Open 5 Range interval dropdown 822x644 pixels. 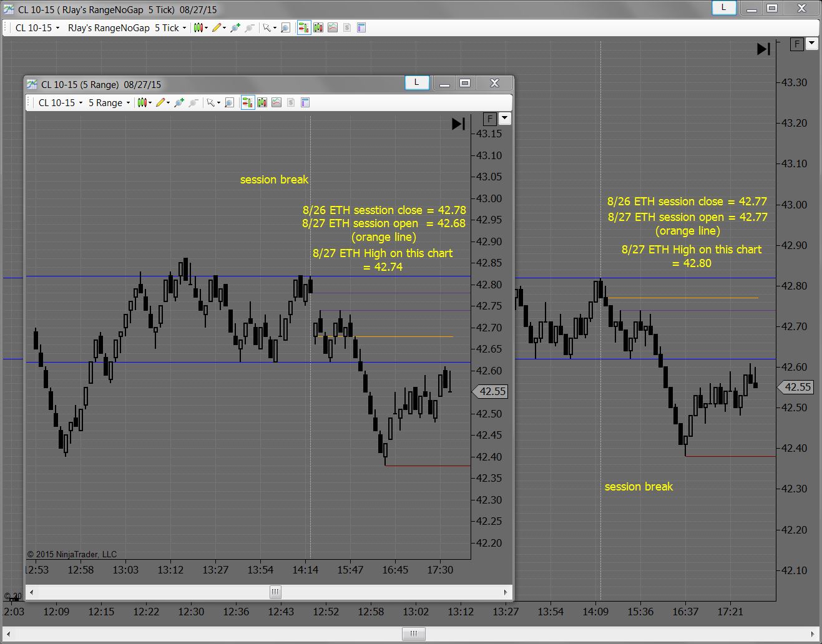(x=109, y=102)
